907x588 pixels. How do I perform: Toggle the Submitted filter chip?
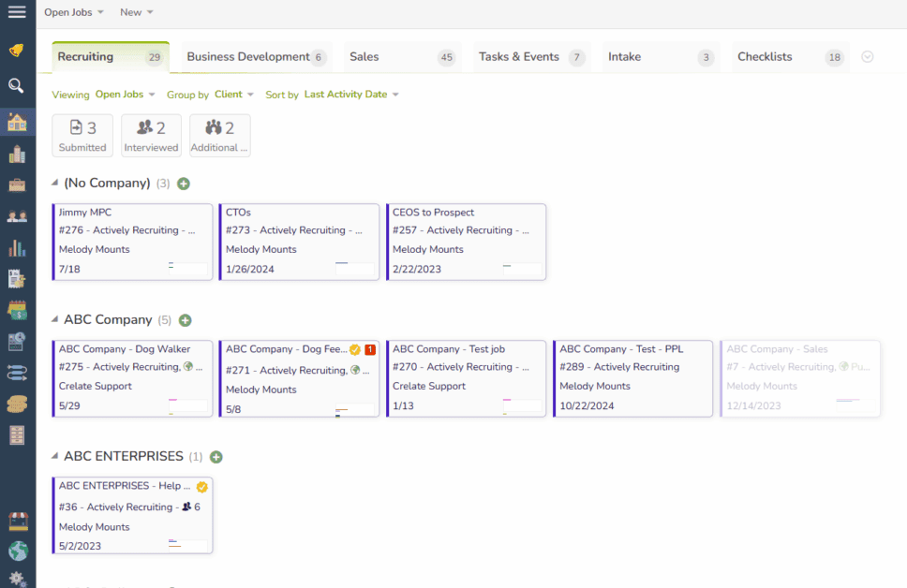[82, 135]
